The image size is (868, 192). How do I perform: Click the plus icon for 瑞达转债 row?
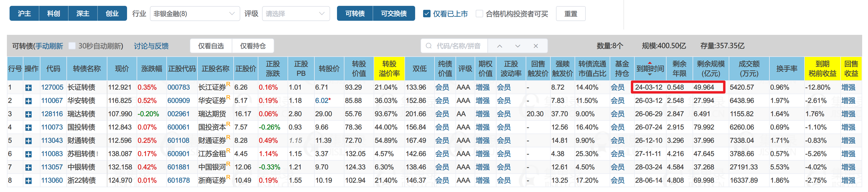pyautogui.click(x=29, y=114)
